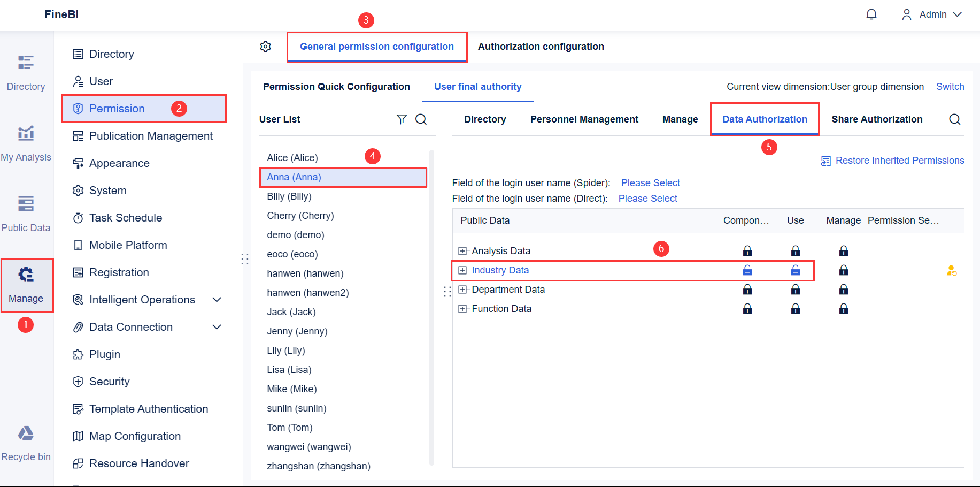Image resolution: width=980 pixels, height=487 pixels.
Task: Open the filter icon in User List
Action: [402, 119]
